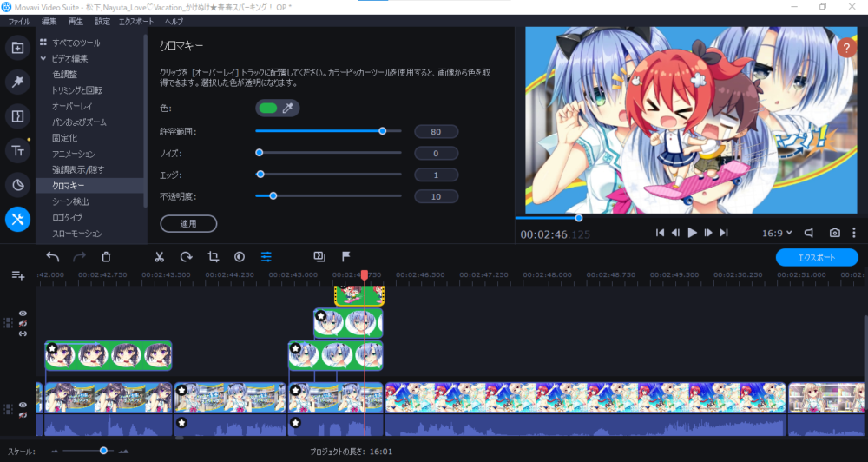Screen dimensions: 868x462
Task: Open the Titles (Tт) tab
Action: (17, 151)
